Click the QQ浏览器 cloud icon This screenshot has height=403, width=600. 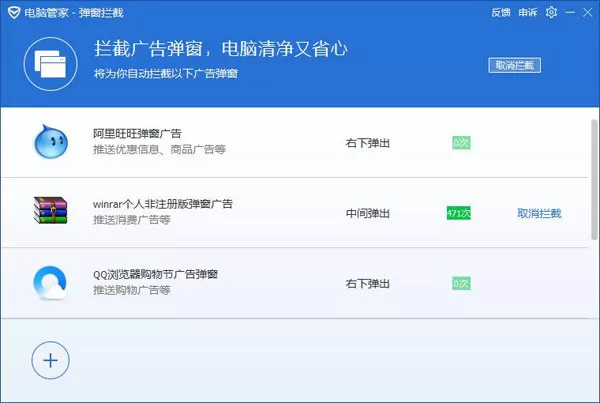click(50, 282)
